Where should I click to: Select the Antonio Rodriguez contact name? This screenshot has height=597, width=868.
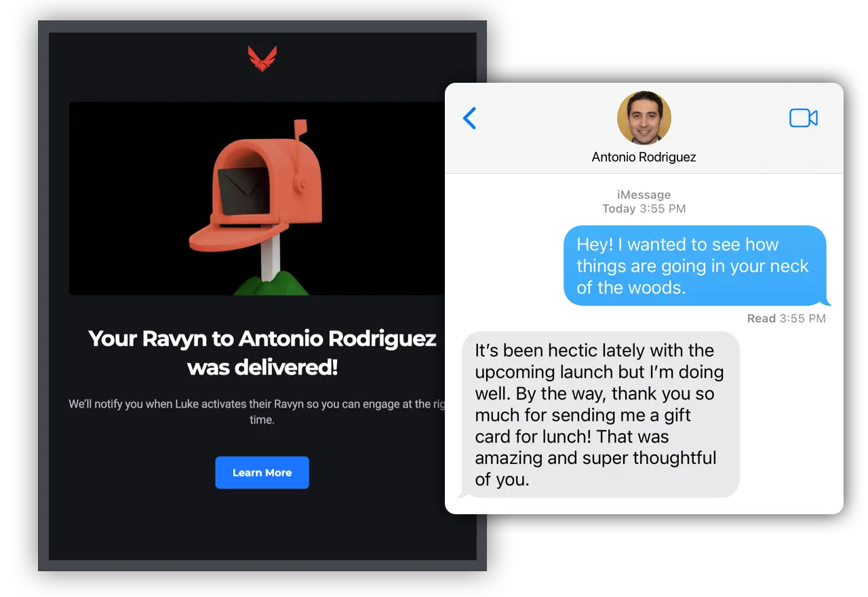644,157
